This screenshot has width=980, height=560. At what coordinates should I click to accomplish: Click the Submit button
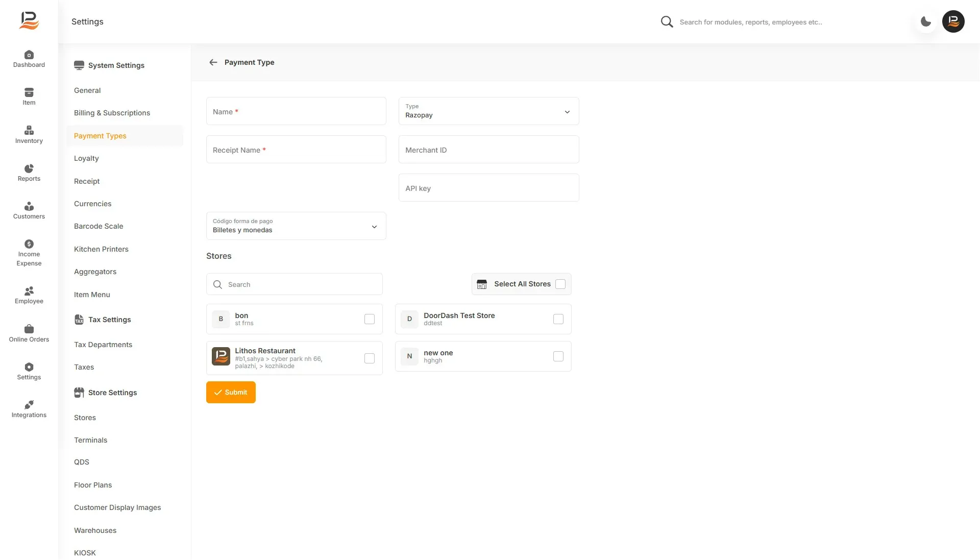[231, 393]
